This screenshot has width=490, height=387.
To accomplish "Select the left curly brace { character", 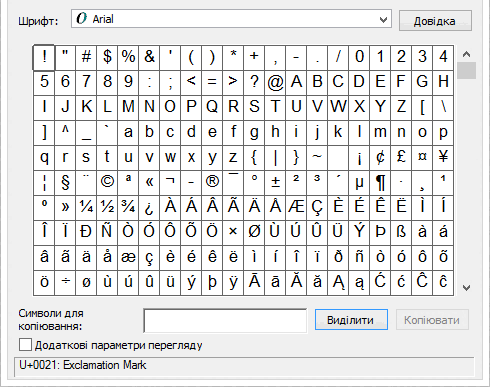I will 254,157.
